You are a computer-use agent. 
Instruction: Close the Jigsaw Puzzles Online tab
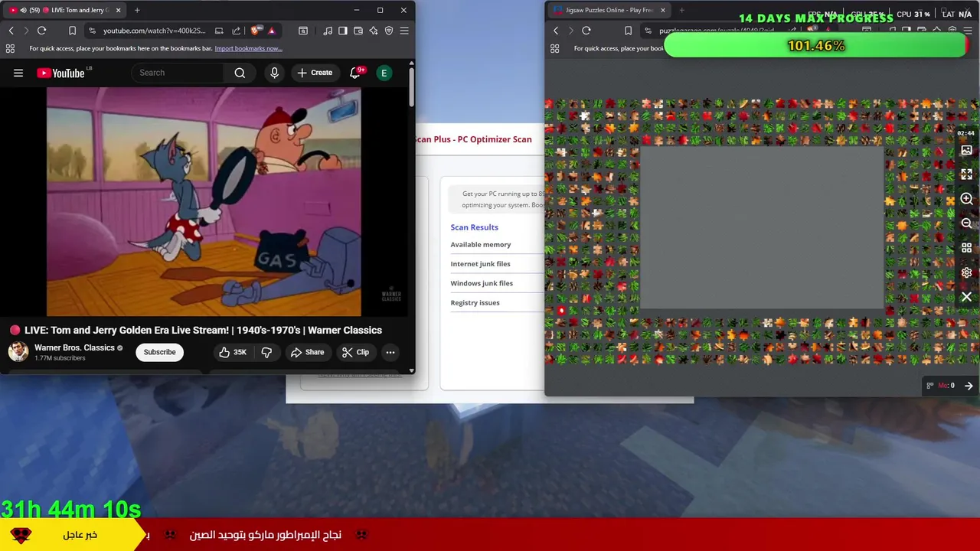[x=663, y=10]
